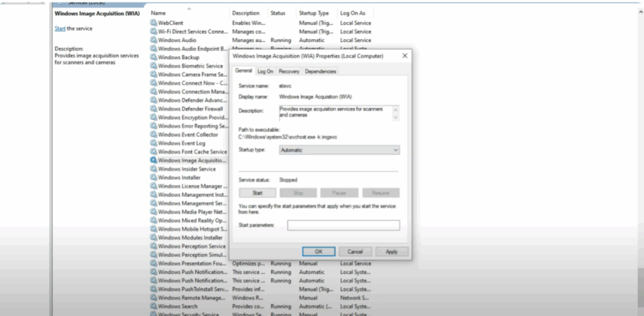Click the gear icon beside Windows Mixed Reality
Viewport: 644px width, 316px height.
point(153,220)
